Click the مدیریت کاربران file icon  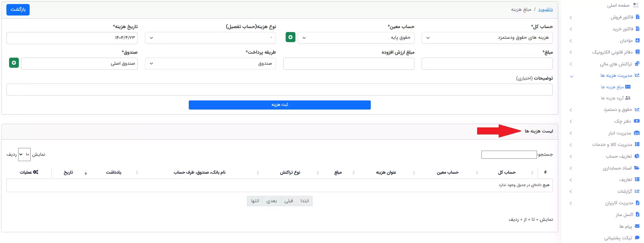(x=637, y=203)
